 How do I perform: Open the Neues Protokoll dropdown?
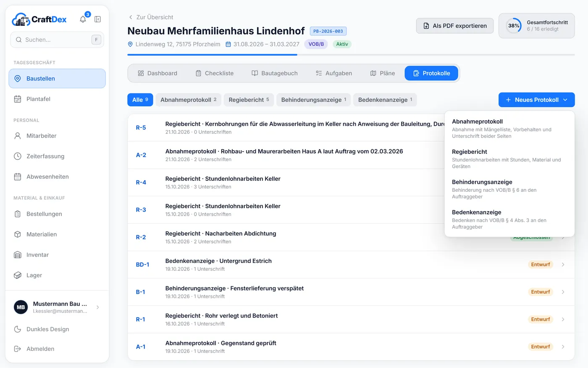[536, 100]
